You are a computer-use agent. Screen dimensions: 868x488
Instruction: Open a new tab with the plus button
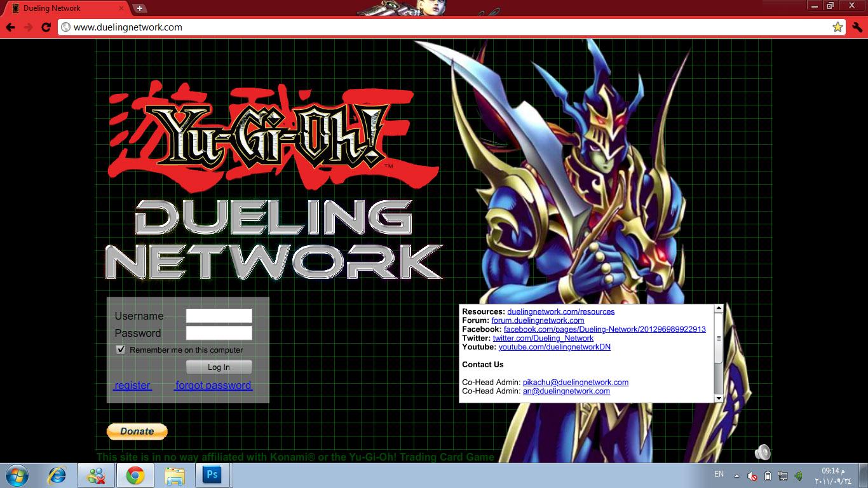coord(140,8)
